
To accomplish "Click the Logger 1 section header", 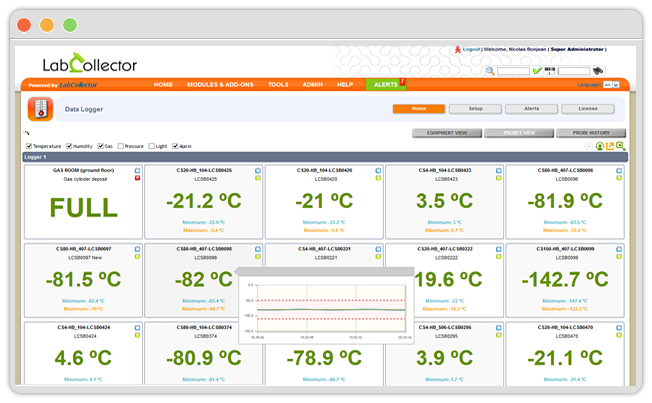I will coord(325,157).
